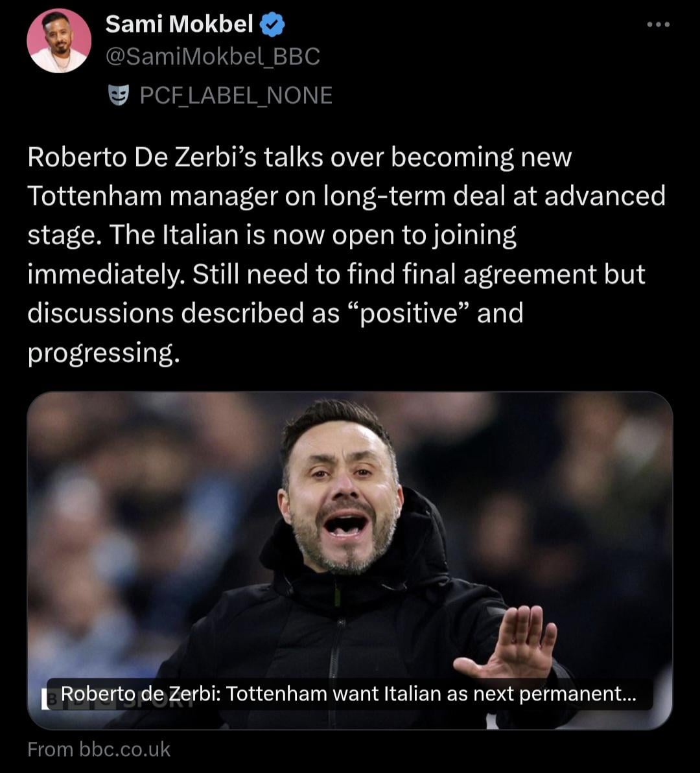Viewport: 700px width, 773px height.
Task: Click the 'From bbc.co.uk' source text
Action: click(99, 750)
